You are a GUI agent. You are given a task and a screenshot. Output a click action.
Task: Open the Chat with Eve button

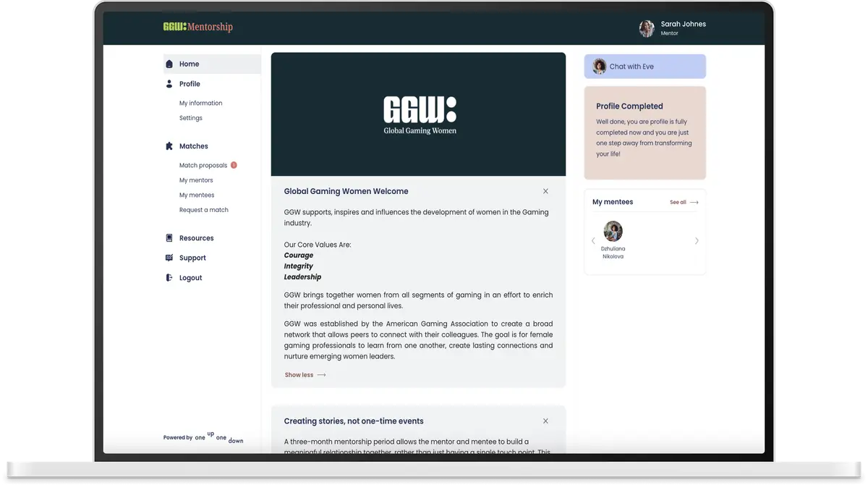pyautogui.click(x=644, y=67)
